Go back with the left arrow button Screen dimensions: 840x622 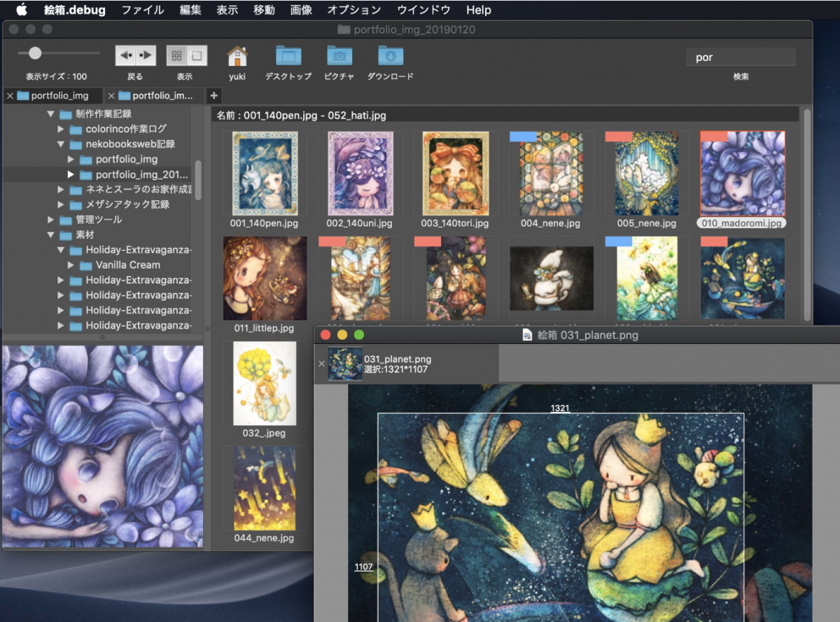click(x=125, y=55)
